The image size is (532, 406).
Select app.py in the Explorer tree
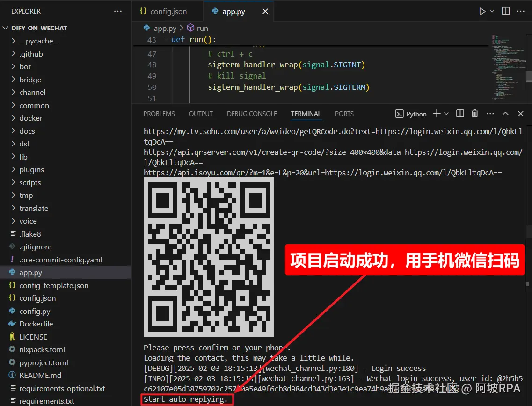click(66, 273)
